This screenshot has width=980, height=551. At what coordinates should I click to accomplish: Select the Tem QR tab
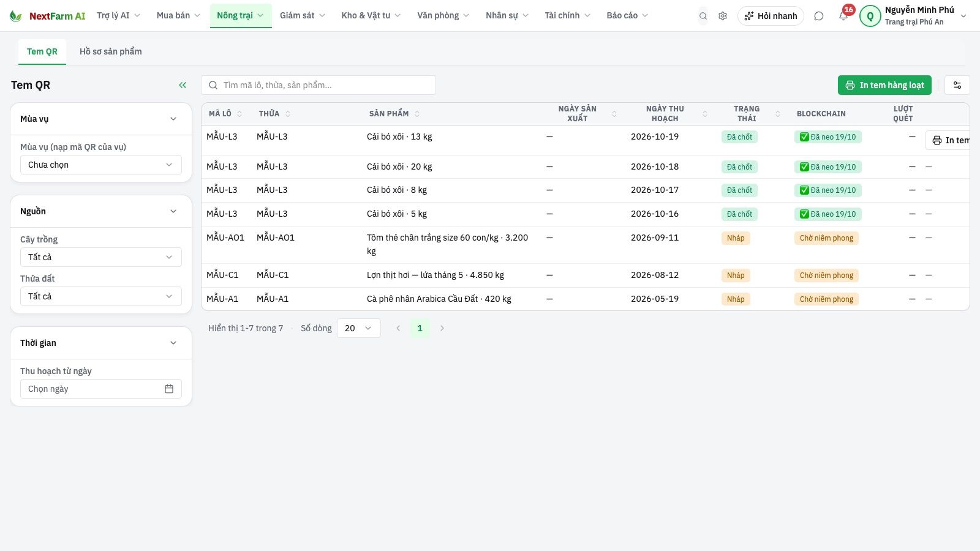click(x=42, y=51)
